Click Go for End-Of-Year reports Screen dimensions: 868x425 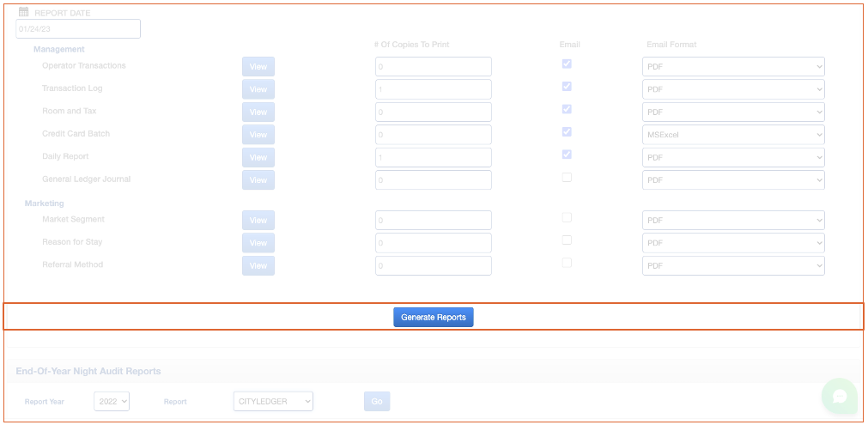(376, 401)
